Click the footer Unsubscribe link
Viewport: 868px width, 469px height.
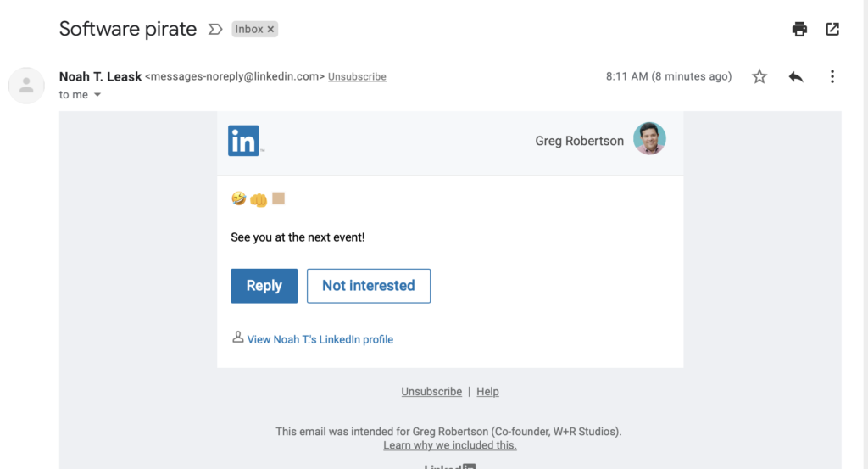(x=431, y=392)
